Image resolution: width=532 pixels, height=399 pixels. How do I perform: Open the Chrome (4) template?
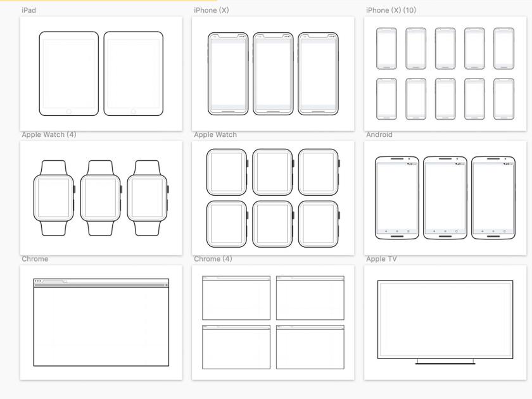pyautogui.click(x=272, y=322)
